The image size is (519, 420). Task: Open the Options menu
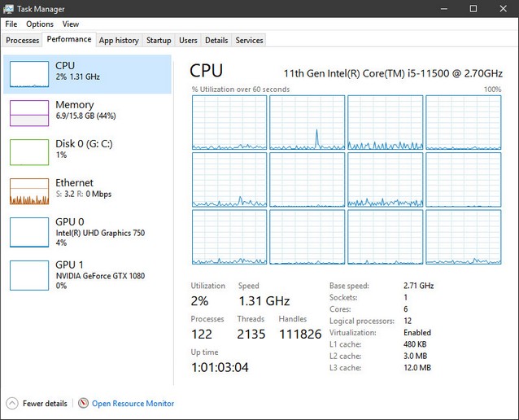[40, 24]
